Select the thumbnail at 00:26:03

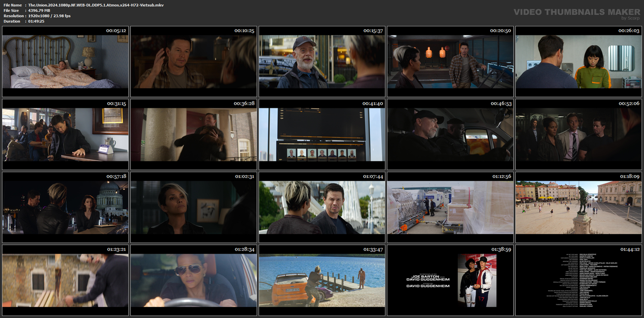[579, 61]
